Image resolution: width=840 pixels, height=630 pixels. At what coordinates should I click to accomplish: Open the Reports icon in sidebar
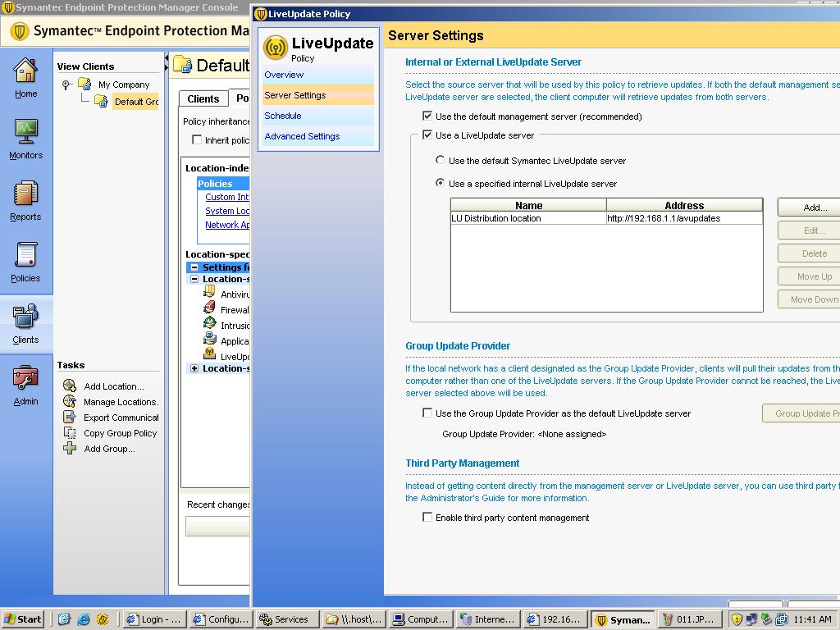pyautogui.click(x=25, y=194)
